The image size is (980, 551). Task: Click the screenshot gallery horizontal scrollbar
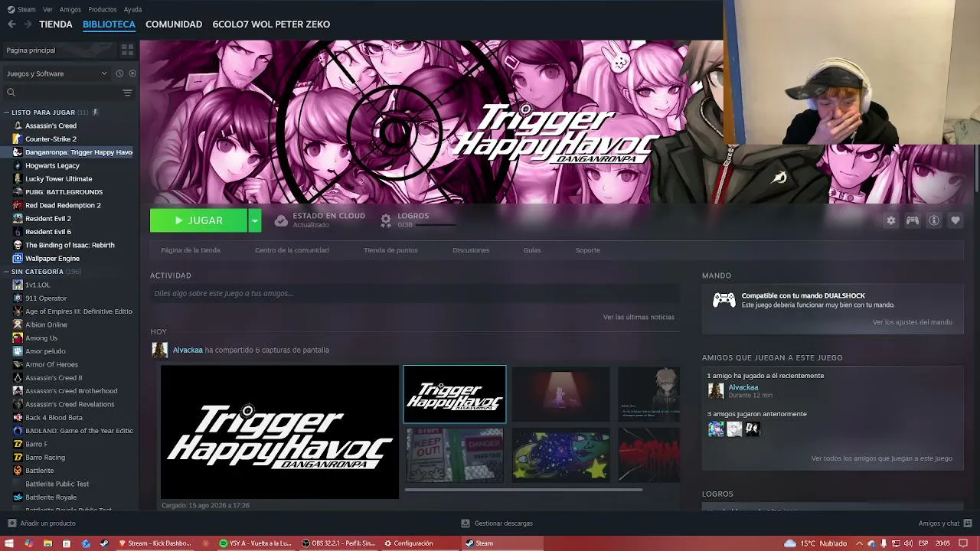pos(523,490)
